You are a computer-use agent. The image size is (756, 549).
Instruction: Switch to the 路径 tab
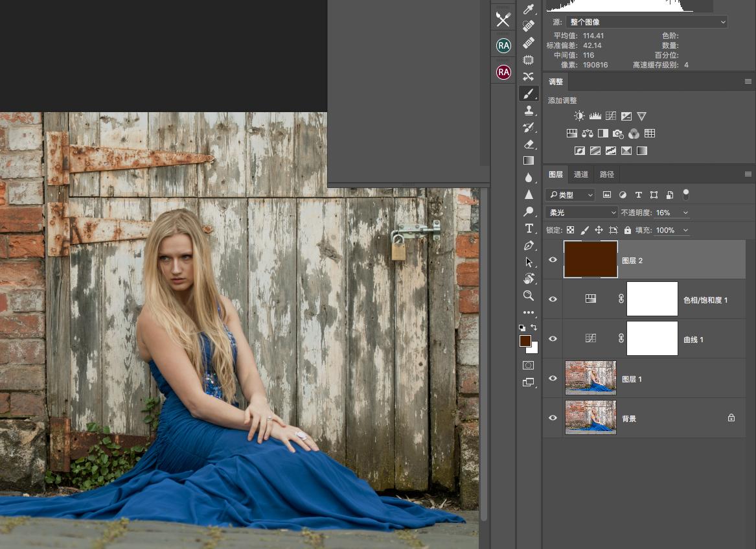[606, 174]
